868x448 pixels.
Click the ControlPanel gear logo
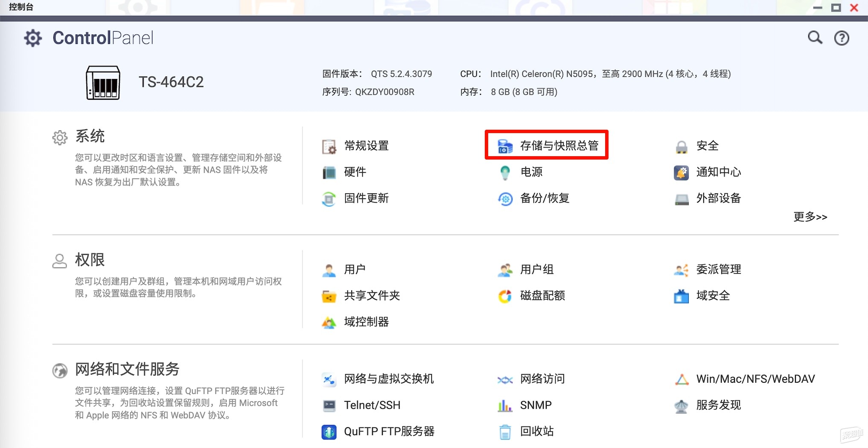(x=33, y=38)
